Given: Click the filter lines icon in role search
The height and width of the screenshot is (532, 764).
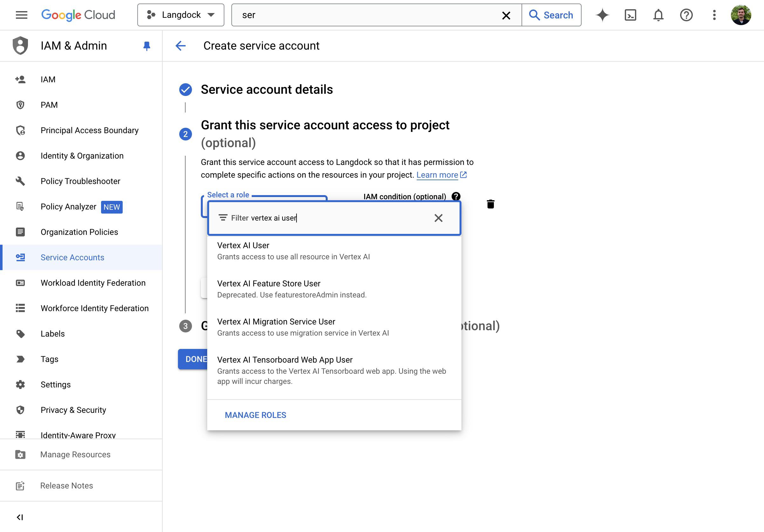Looking at the screenshot, I should (223, 218).
